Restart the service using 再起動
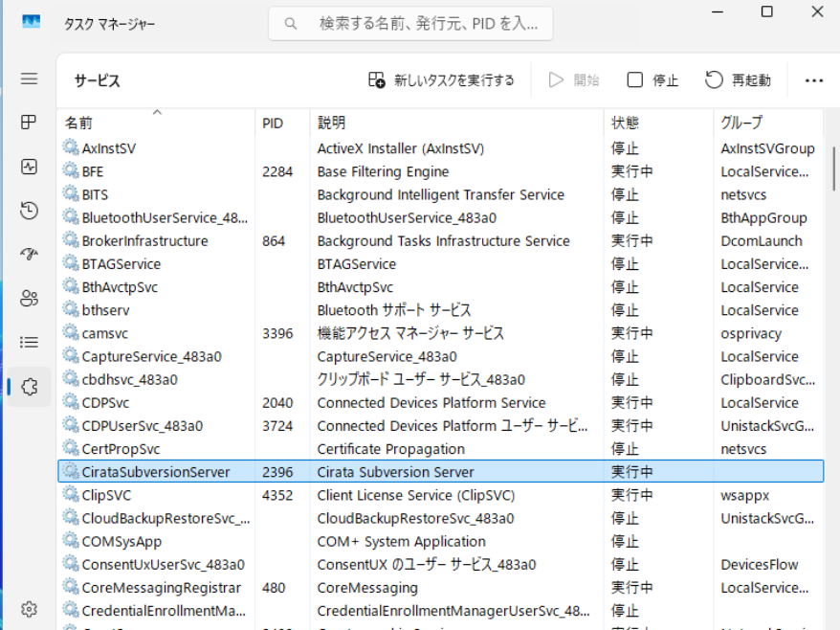840x630 pixels. coord(738,80)
